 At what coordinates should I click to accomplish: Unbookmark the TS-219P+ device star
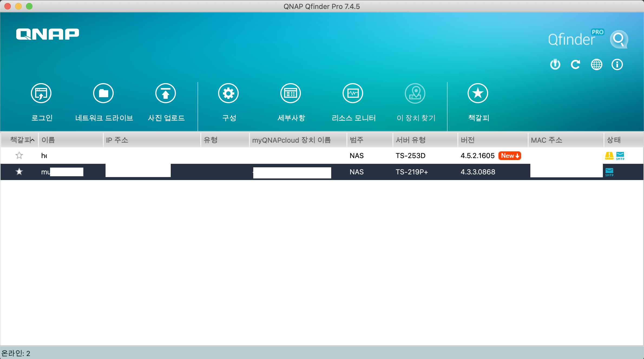pos(19,172)
